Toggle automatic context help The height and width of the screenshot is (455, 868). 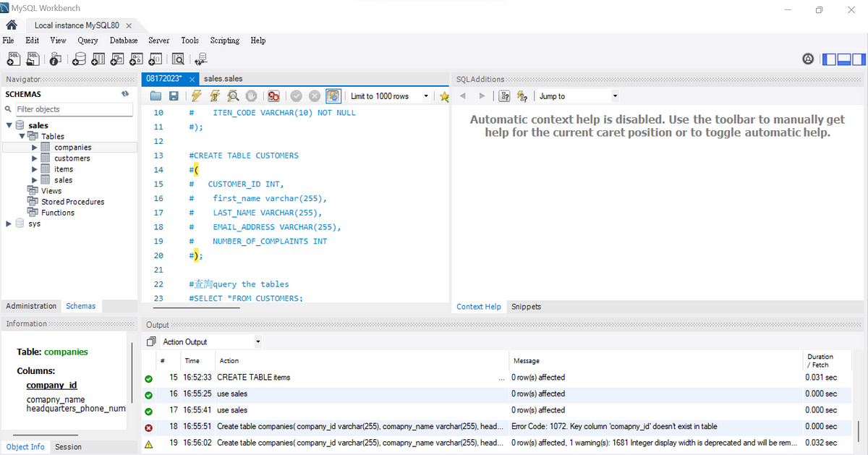click(504, 96)
